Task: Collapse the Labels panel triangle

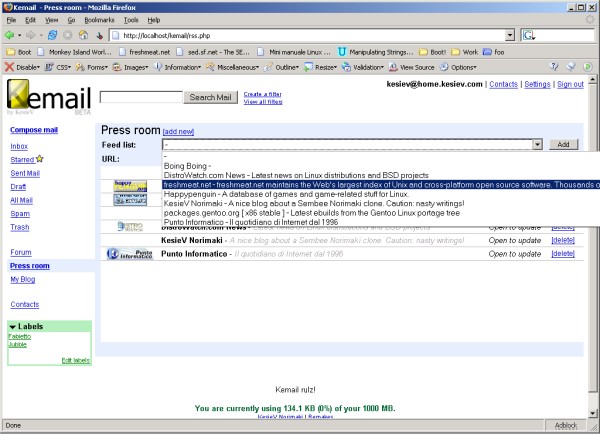Action: pos(13,327)
